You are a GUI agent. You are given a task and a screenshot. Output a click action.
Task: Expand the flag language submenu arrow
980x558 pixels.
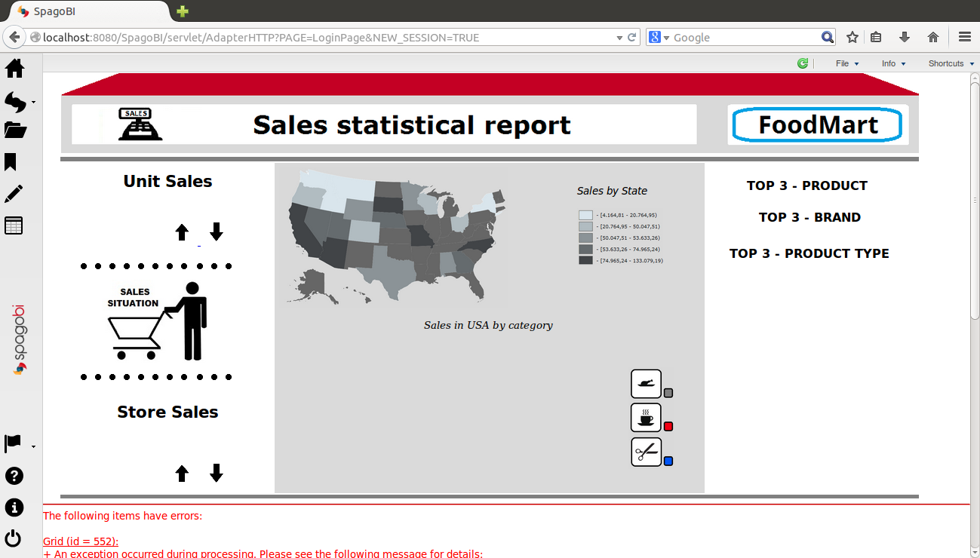[33, 447]
